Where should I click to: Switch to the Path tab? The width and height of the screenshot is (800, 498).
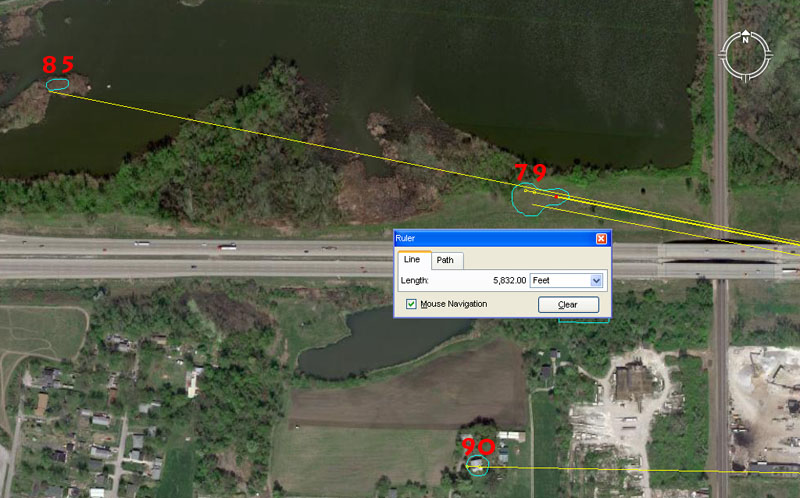click(x=445, y=260)
